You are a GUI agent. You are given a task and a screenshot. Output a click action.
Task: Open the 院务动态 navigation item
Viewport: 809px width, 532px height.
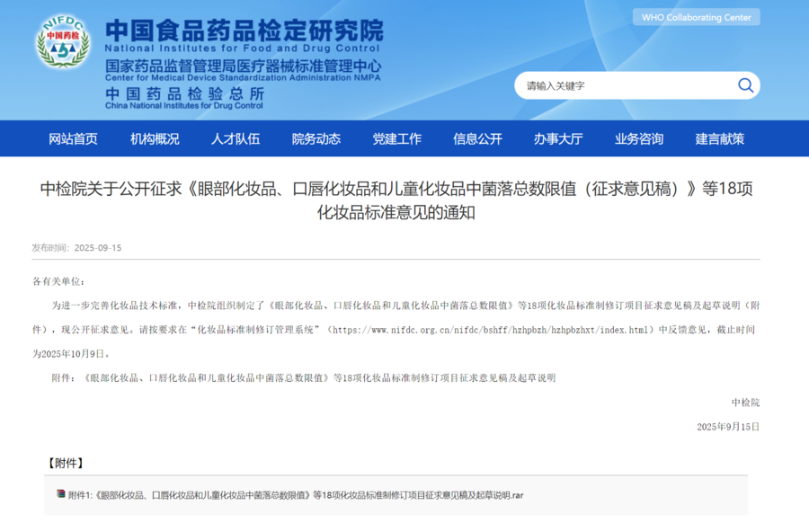pos(316,138)
